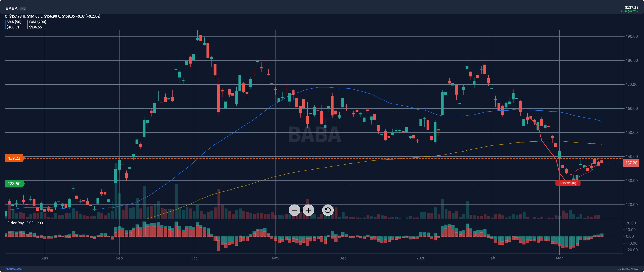Viewport: 644px width, 272px height.
Task: Open the finquota.com link
Action: (x=14, y=269)
